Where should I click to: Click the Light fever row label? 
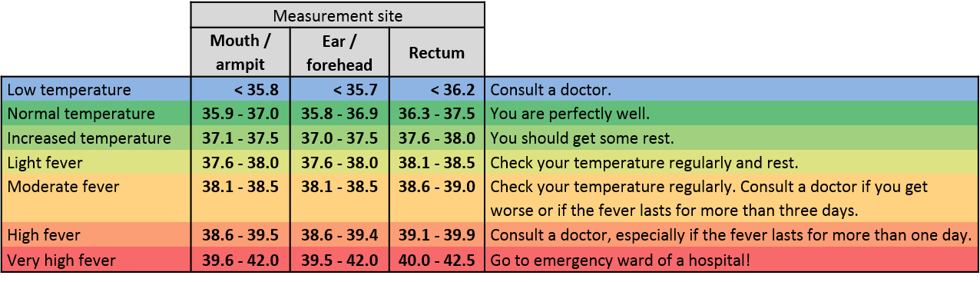(96, 162)
